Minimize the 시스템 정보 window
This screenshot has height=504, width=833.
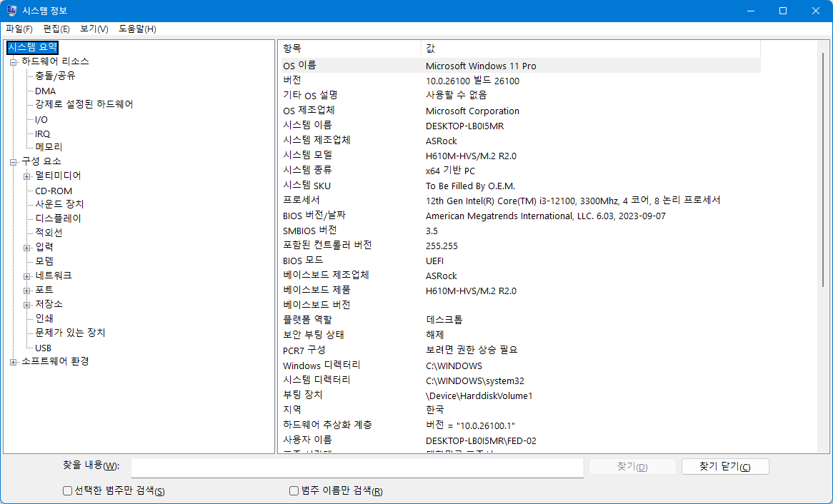coord(750,11)
